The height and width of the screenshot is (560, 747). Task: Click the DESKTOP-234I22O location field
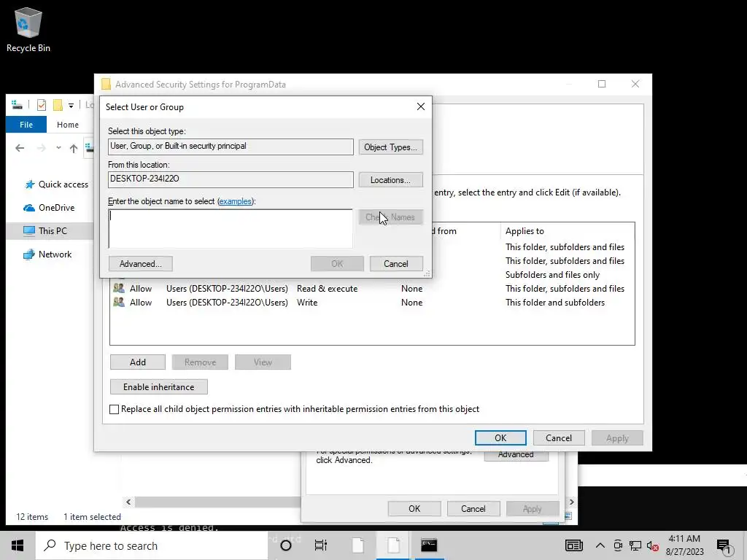tap(231, 179)
